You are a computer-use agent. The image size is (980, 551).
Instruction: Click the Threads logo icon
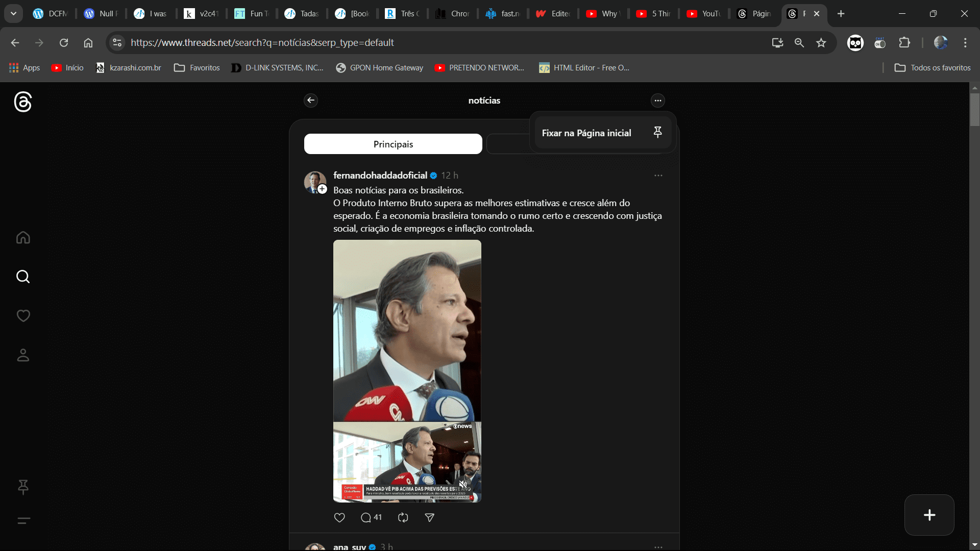[23, 102]
